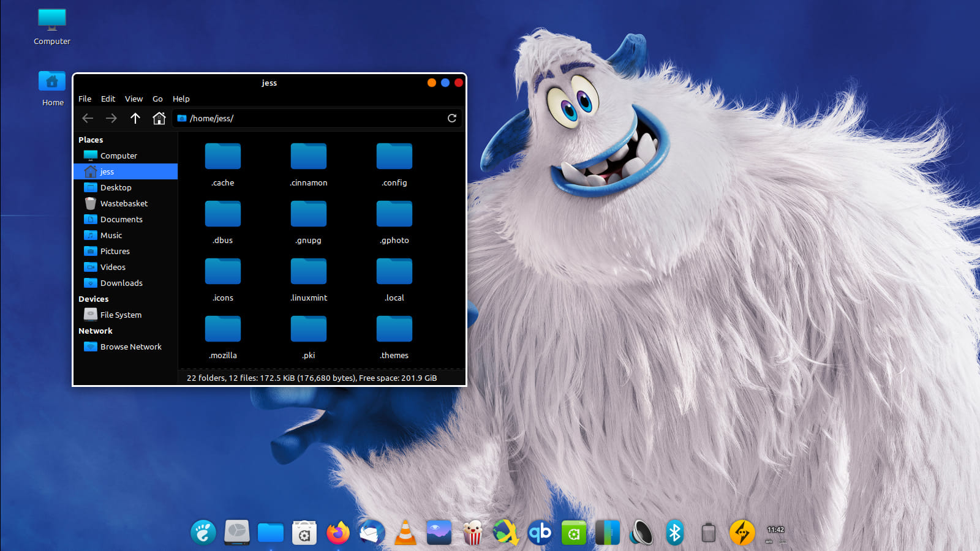The image size is (980, 551).
Task: Open VLC media player in the dock
Action: (405, 533)
